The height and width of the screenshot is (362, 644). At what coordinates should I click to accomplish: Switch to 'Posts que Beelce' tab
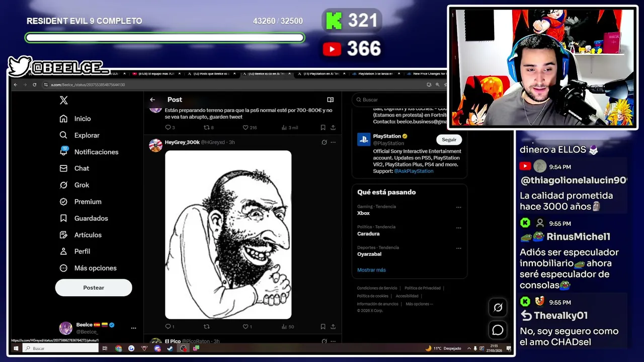211,74
